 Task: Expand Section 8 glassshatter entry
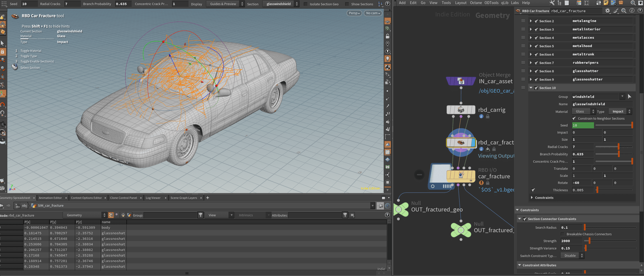(531, 71)
